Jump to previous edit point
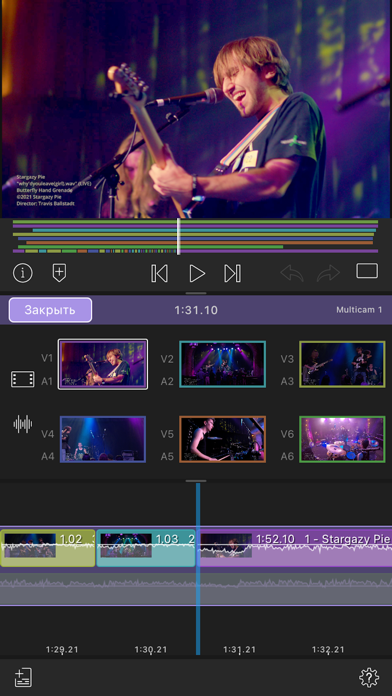 [159, 273]
